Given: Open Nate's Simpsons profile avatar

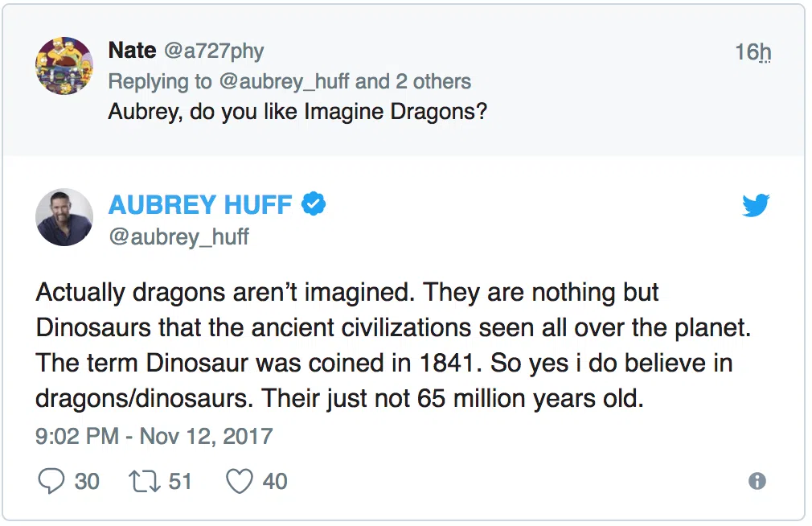Looking at the screenshot, I should pos(64,66).
